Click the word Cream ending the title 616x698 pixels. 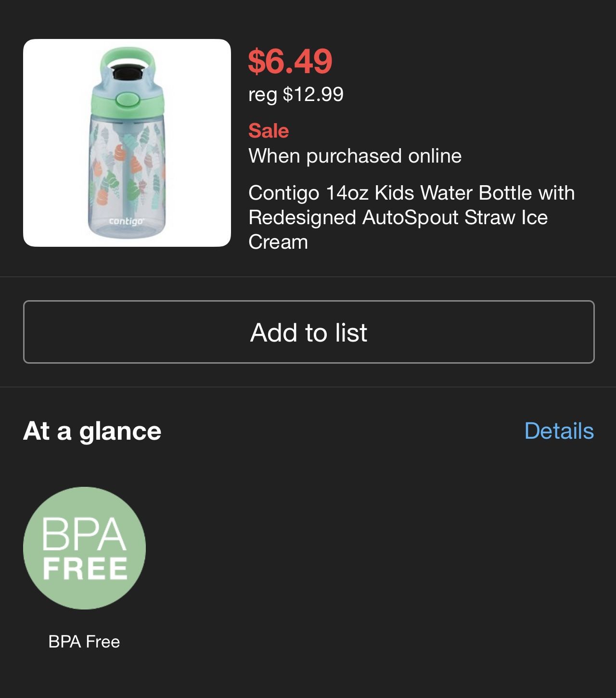tap(278, 242)
